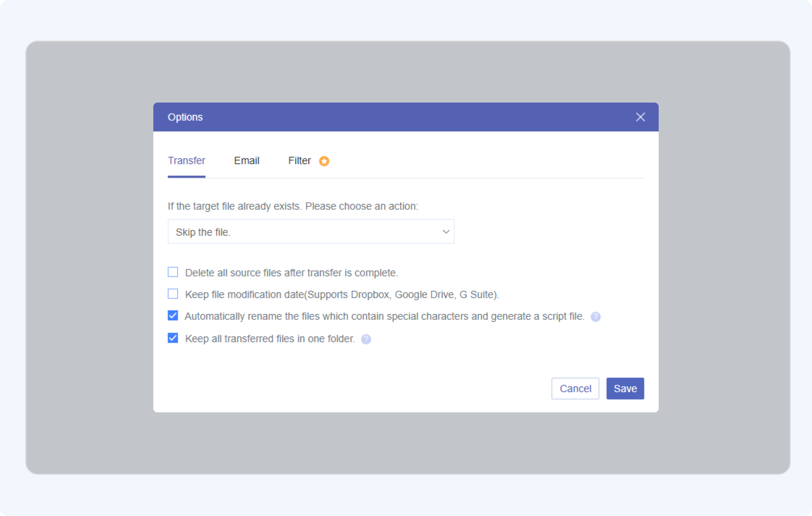
Task: Switch to the Transfer tab
Action: click(x=187, y=161)
